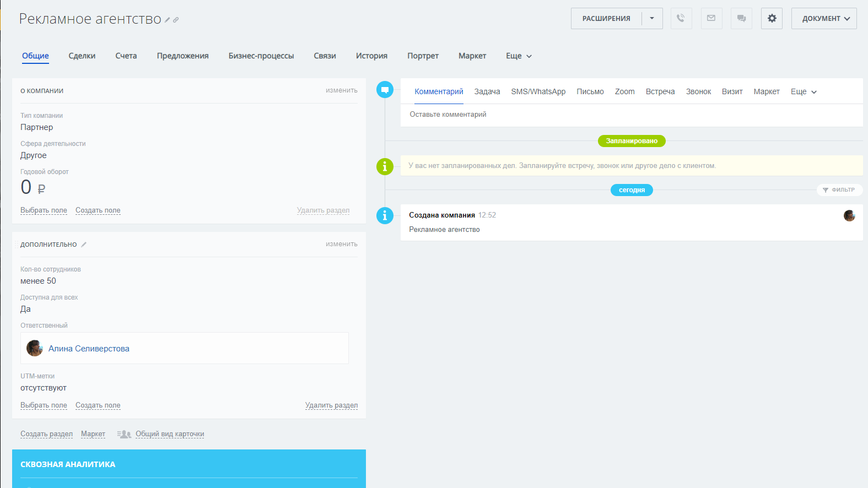Open the ДОКУМЕНТ dropdown menu
Viewport: 868px width, 488px height.
pyautogui.click(x=824, y=18)
